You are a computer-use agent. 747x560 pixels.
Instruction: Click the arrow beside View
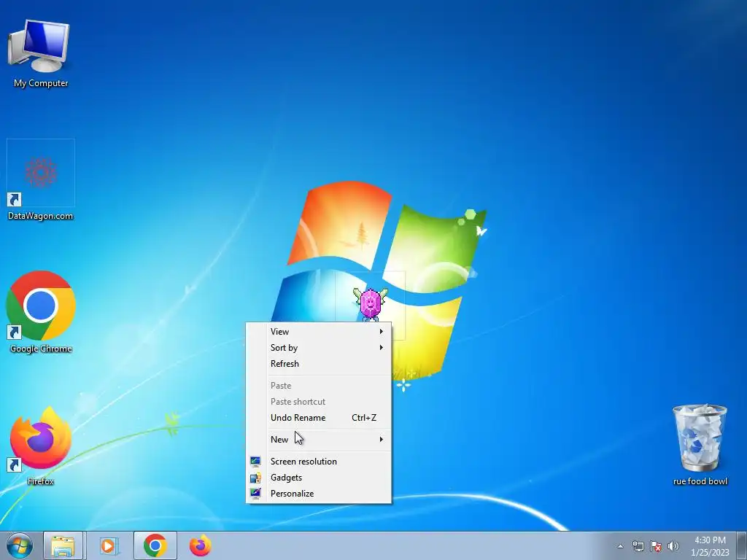click(381, 332)
